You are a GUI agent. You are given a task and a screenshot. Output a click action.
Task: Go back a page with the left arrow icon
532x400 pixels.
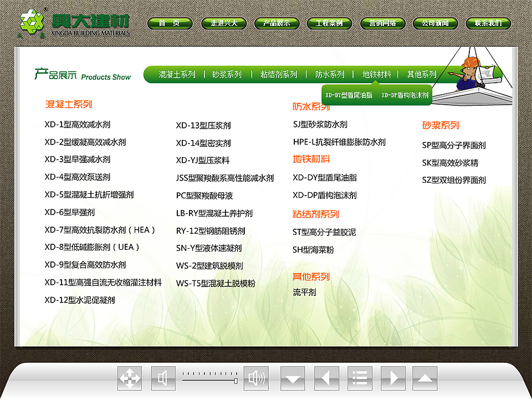click(x=325, y=378)
